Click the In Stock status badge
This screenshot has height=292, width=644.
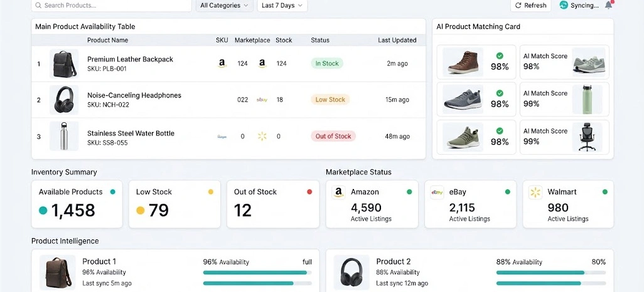tap(327, 63)
